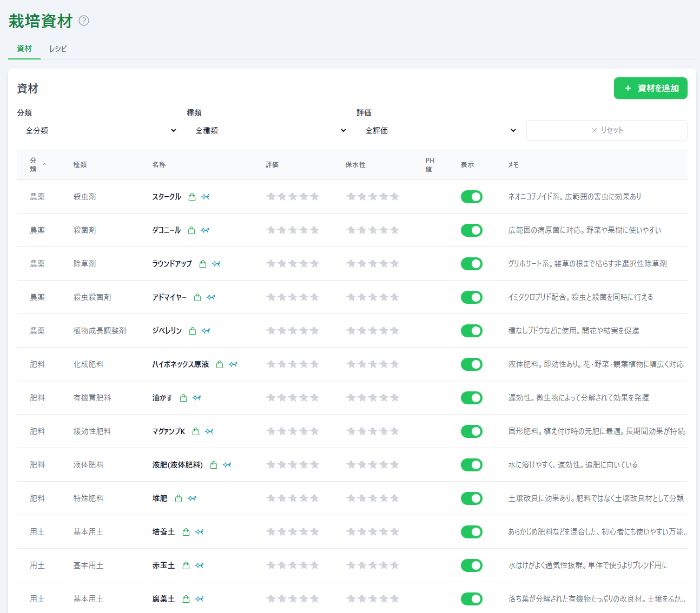Open the shopping bag icon for アドマイヤー

(x=197, y=297)
